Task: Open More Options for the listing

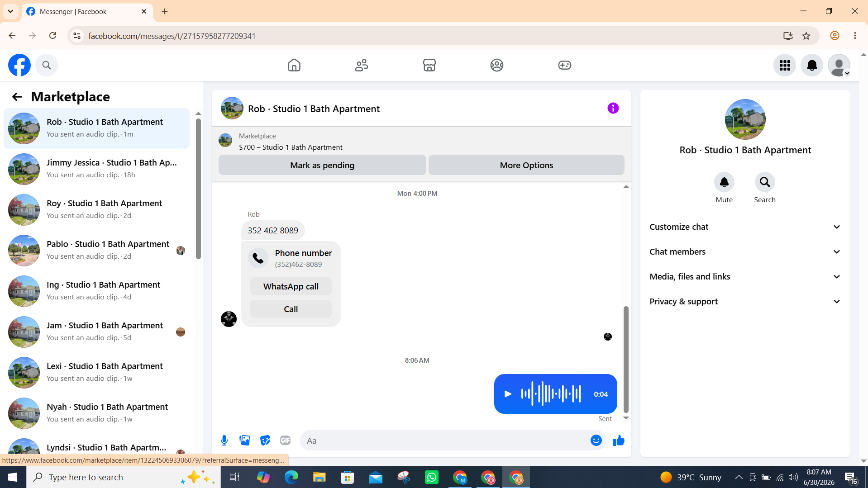Action: coord(526,165)
